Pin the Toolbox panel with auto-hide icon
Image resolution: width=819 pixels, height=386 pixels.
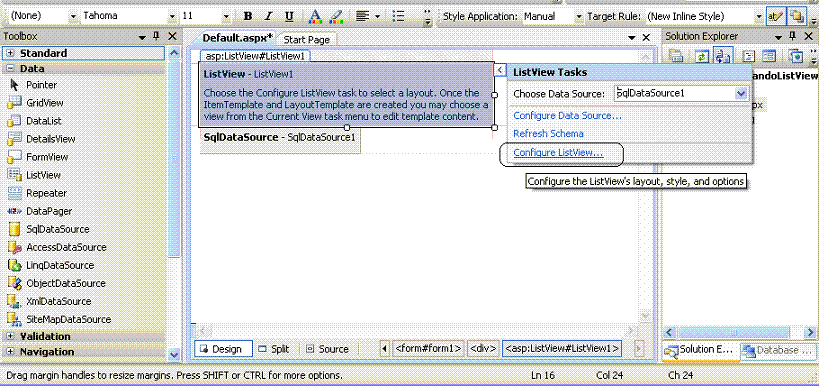tap(156, 36)
